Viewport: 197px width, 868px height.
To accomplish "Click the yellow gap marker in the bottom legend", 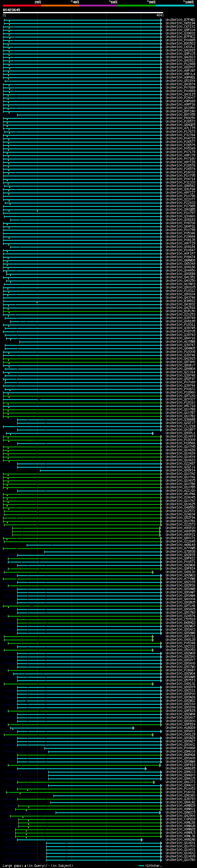I will coord(25,866).
